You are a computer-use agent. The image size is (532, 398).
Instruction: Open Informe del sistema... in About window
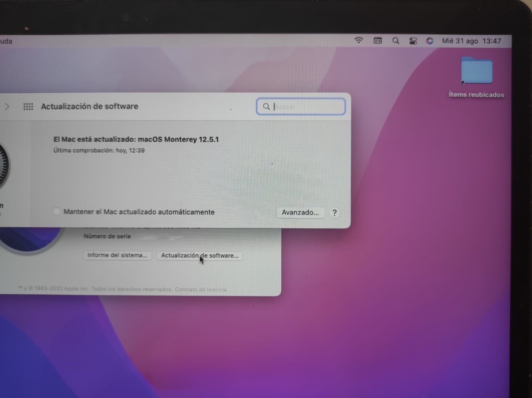[117, 255]
